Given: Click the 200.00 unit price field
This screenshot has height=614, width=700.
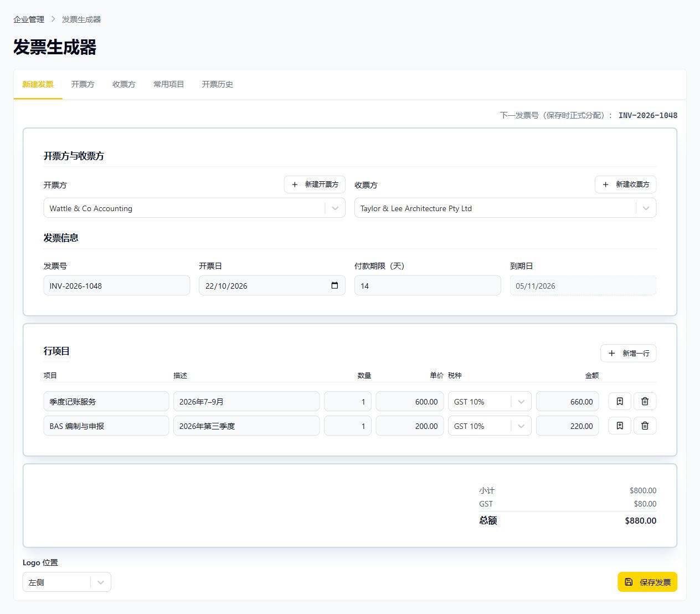Looking at the screenshot, I should coord(410,426).
